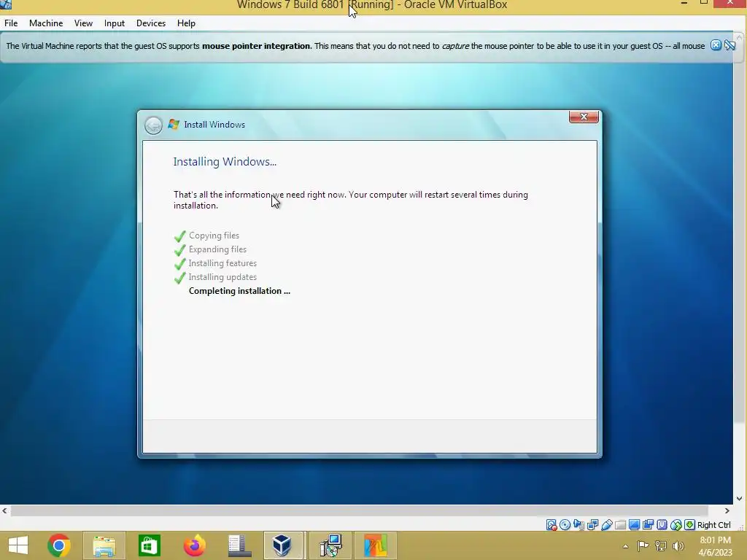Viewport: 747px width, 560px height.
Task: Open the View menu
Action: coord(83,23)
